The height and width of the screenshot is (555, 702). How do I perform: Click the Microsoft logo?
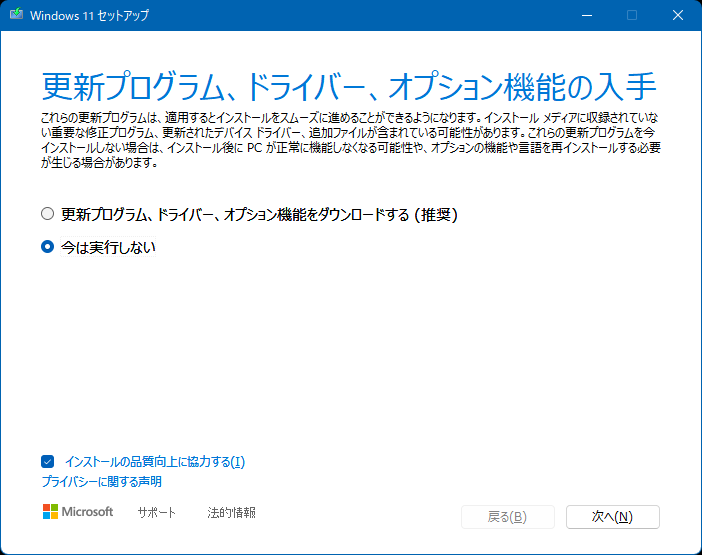pyautogui.click(x=78, y=512)
